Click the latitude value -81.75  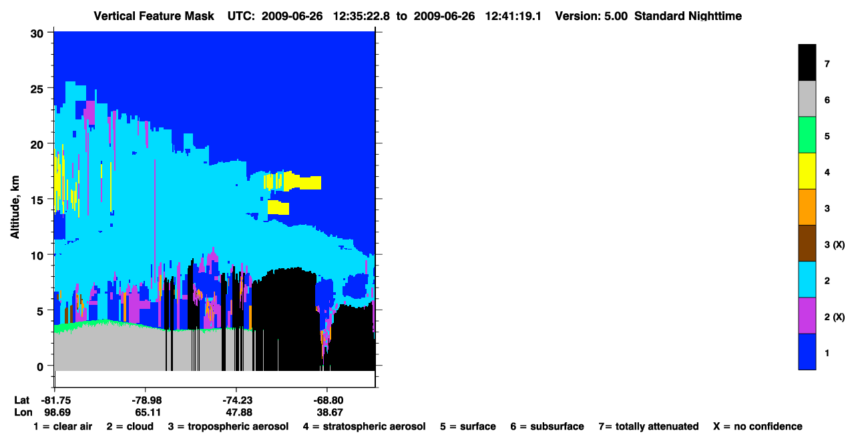pos(55,400)
